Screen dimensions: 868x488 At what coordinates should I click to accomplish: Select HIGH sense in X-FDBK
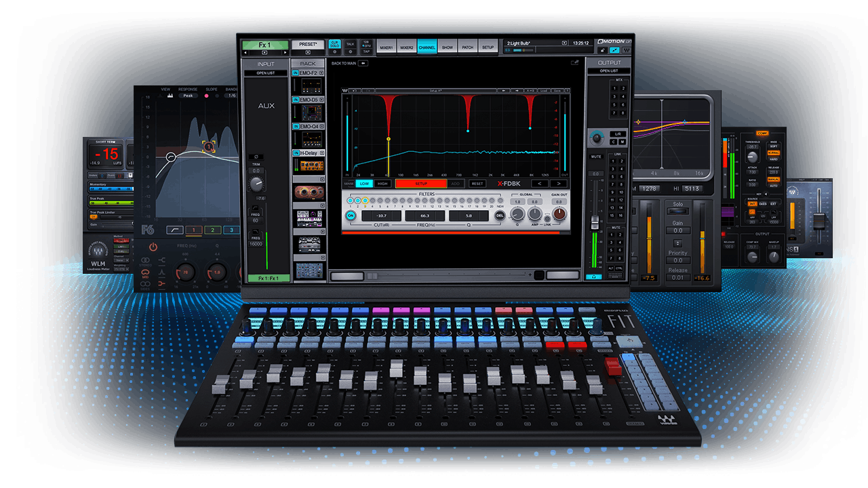(382, 184)
